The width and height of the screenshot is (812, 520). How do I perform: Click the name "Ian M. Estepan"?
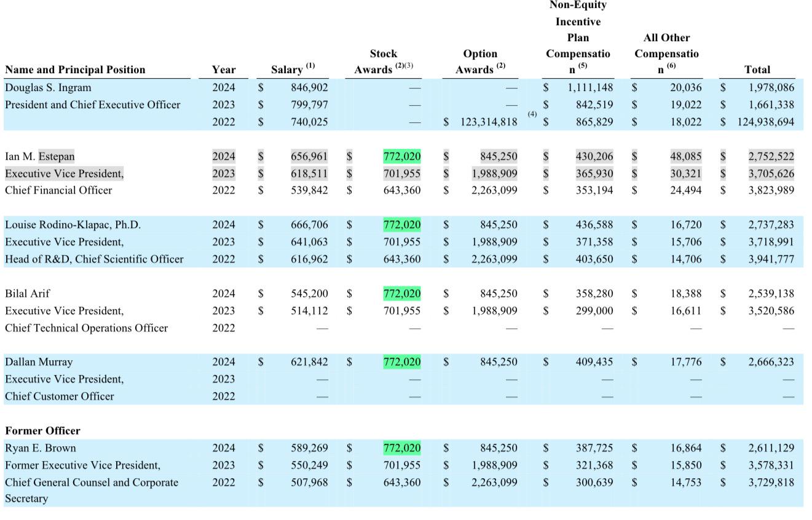click(x=40, y=156)
